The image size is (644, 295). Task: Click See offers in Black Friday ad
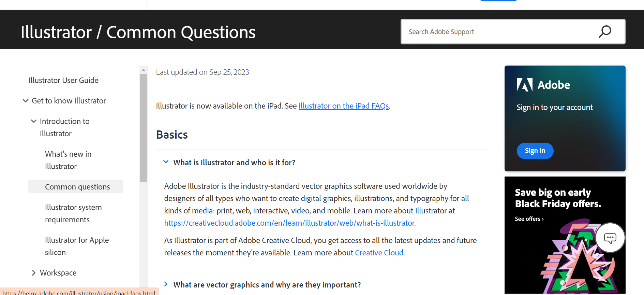[x=529, y=219]
